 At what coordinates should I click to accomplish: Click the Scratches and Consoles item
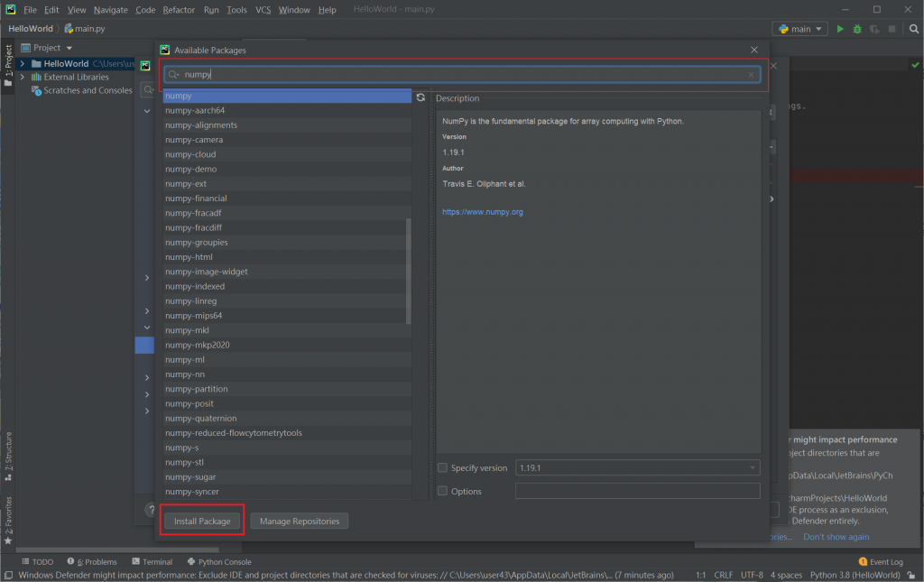click(82, 90)
